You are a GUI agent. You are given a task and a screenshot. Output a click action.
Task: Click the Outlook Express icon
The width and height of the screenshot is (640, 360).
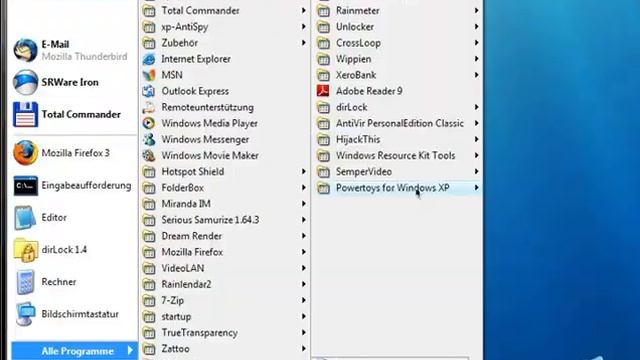tap(149, 91)
